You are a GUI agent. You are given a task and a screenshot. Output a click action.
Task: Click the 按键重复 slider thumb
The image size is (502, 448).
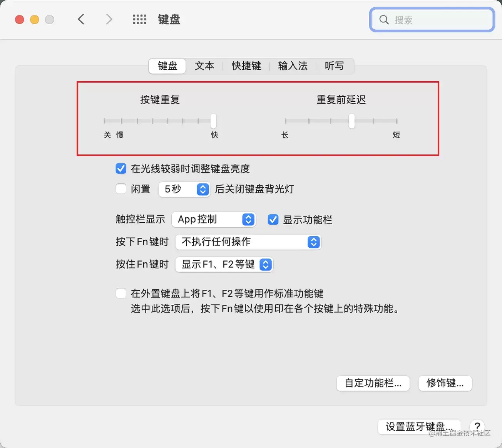click(x=213, y=121)
